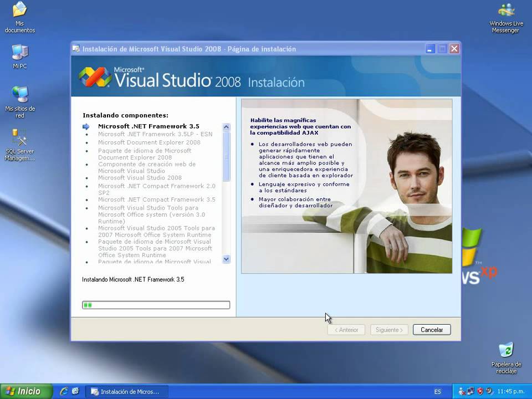The height and width of the screenshot is (399, 532).
Task: Click the installer window title bar text
Action: [x=189, y=49]
